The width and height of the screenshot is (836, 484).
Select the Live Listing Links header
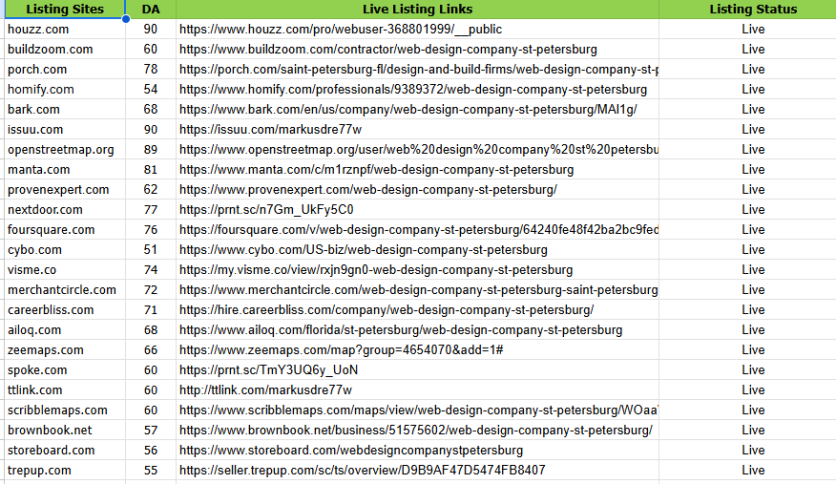(417, 9)
